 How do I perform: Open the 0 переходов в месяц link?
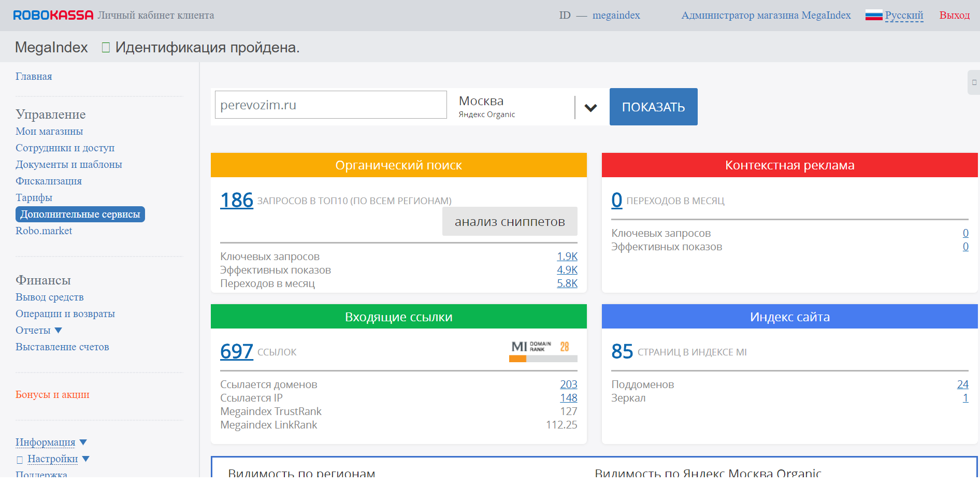click(617, 200)
